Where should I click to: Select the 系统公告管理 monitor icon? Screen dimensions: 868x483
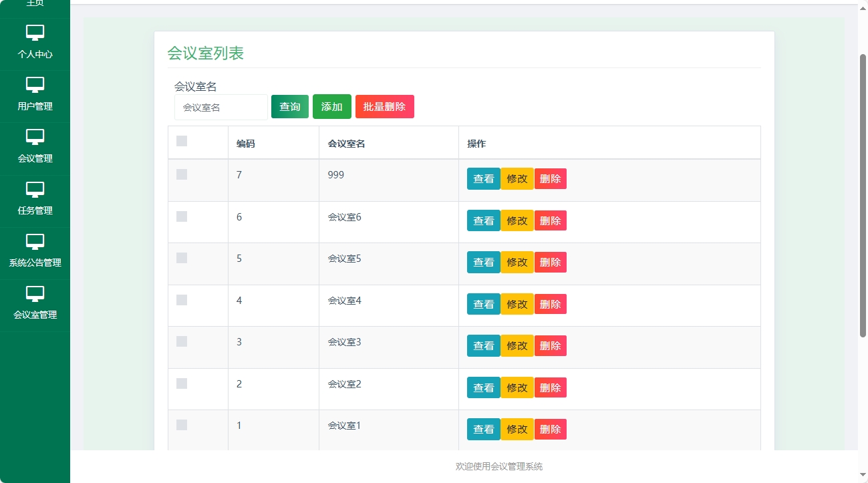point(35,241)
